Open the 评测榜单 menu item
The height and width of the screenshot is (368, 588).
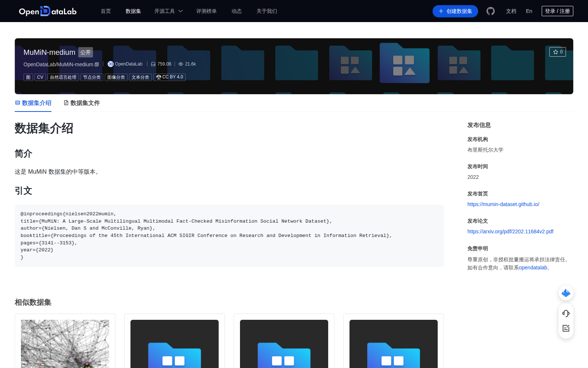click(x=207, y=11)
